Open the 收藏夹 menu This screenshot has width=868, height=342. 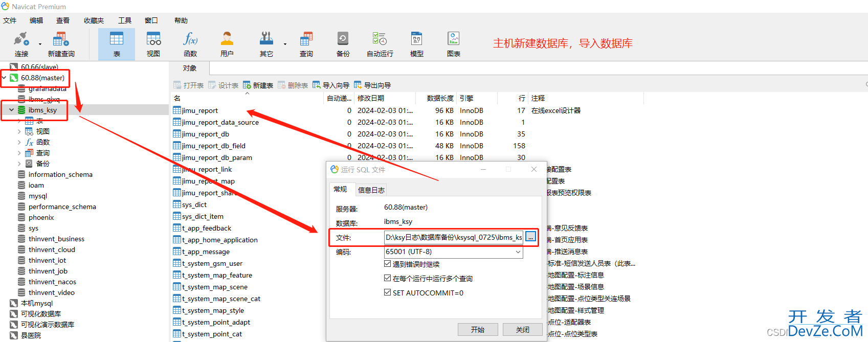coord(94,20)
